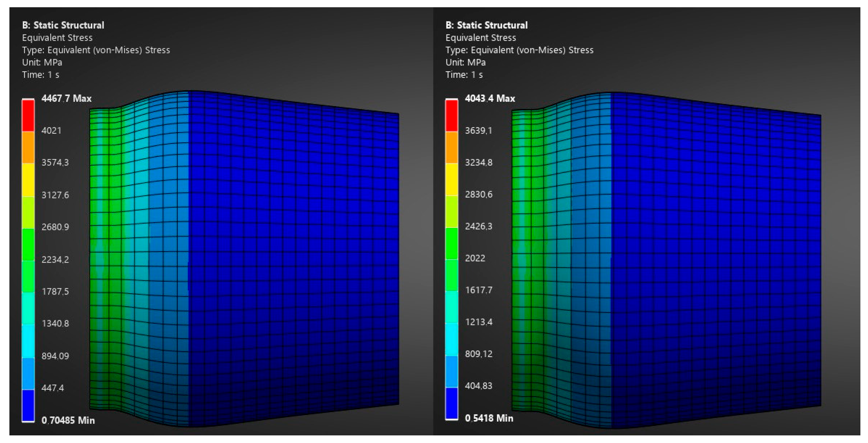Click the right Time: 1 s text

(x=464, y=75)
